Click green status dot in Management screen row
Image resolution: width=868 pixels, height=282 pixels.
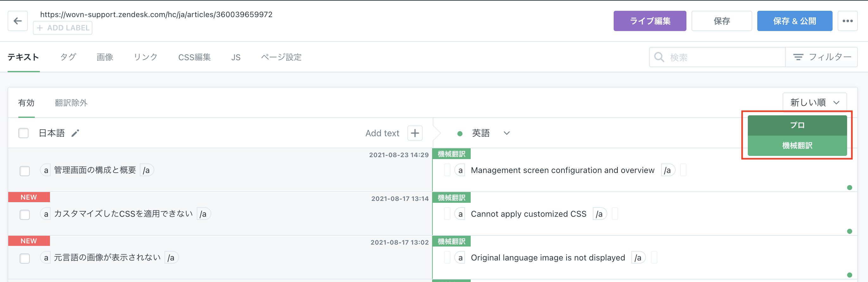click(849, 188)
